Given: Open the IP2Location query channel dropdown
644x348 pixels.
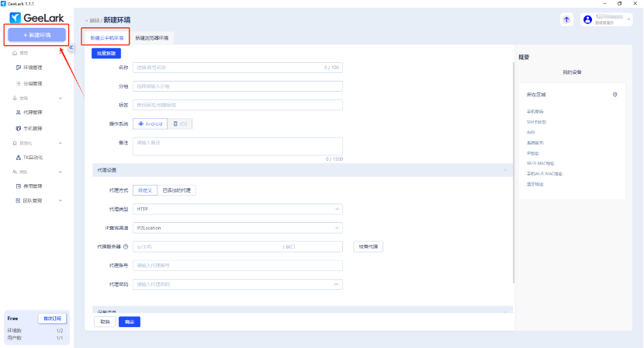Looking at the screenshot, I should (x=237, y=228).
